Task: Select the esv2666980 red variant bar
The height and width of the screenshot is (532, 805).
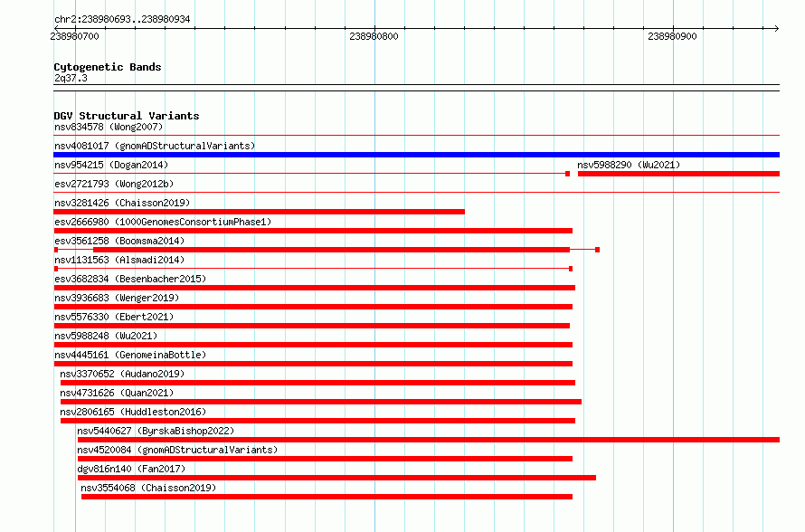Action: (313, 231)
